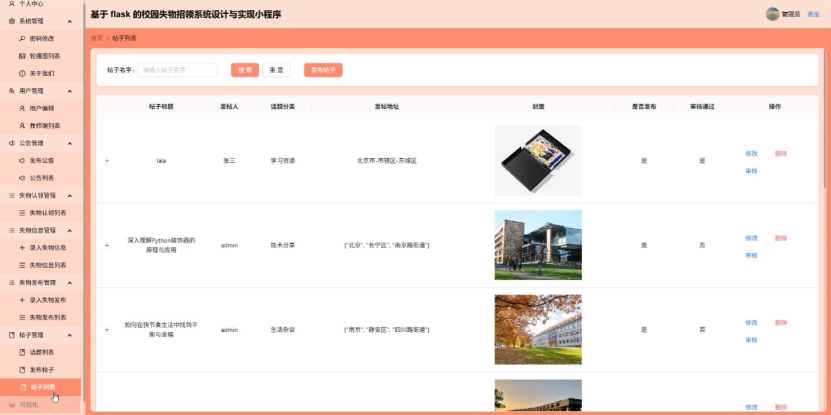
Task: Click the speaker icon beside 公告列表
Action: click(22, 178)
